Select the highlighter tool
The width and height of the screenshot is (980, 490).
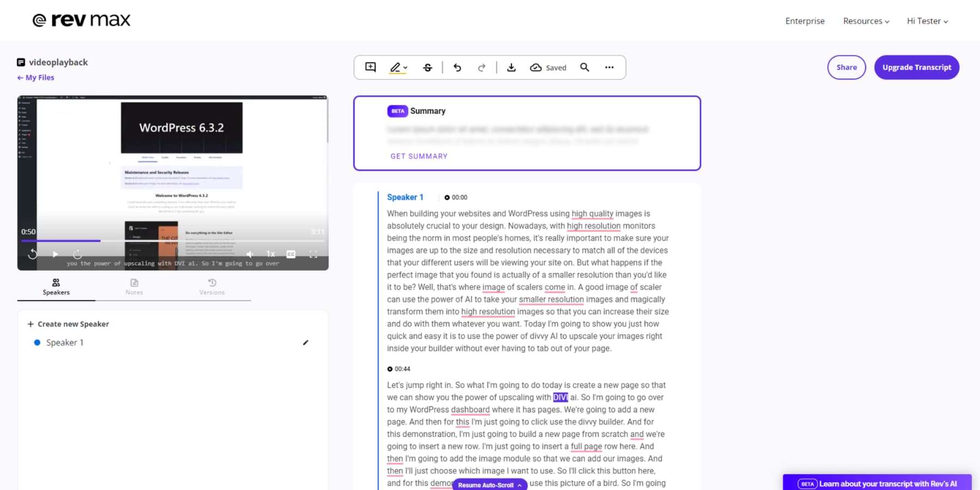pos(395,67)
